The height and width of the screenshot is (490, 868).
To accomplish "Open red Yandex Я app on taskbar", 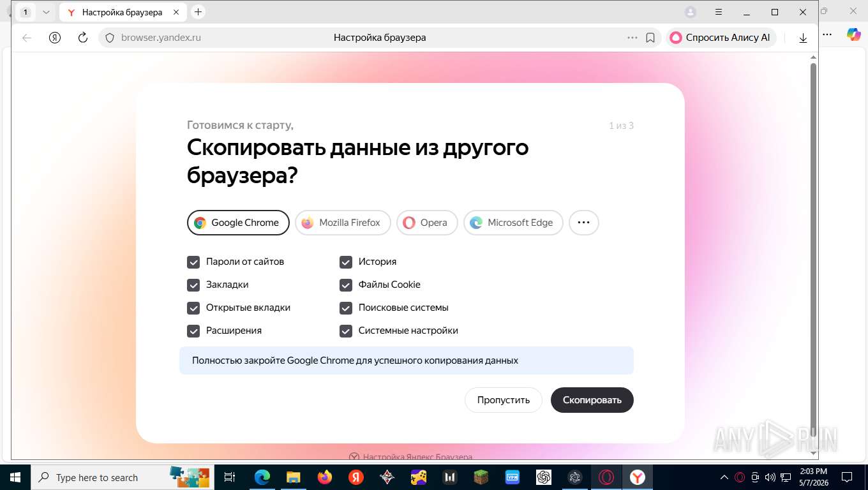I will 356,477.
